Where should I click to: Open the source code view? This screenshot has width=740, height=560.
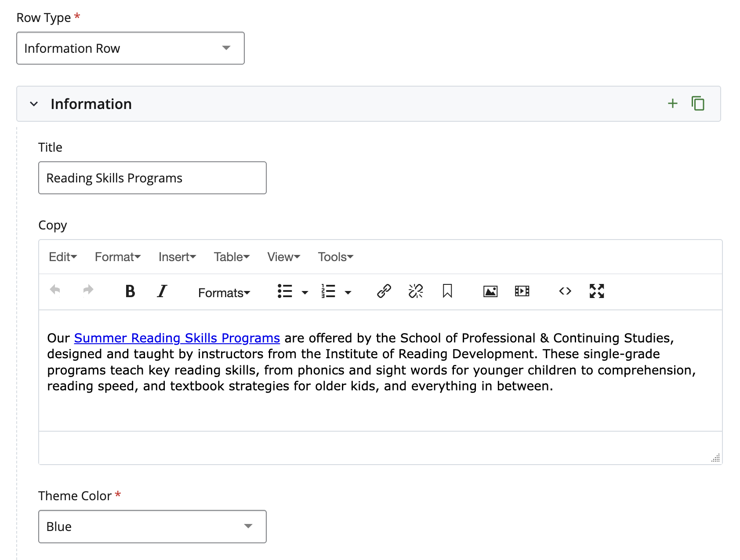tap(565, 291)
